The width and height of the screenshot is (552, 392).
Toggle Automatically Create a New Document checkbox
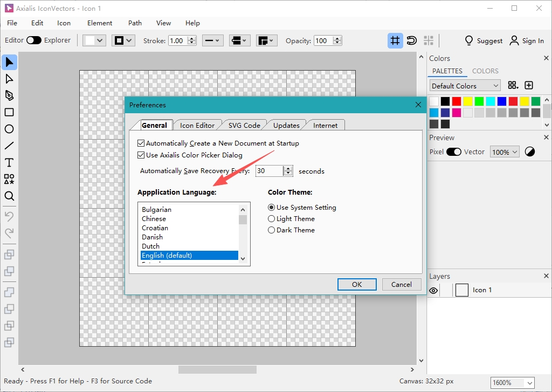coord(141,143)
